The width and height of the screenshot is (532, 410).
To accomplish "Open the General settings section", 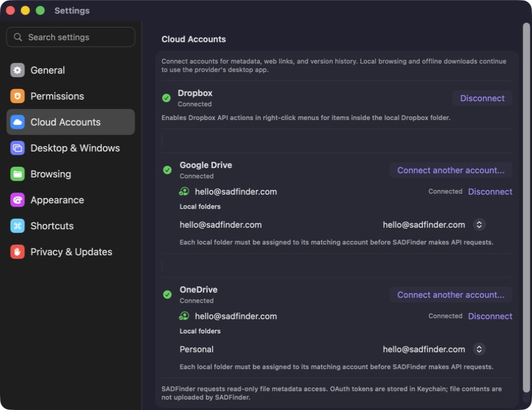I will pos(71,70).
